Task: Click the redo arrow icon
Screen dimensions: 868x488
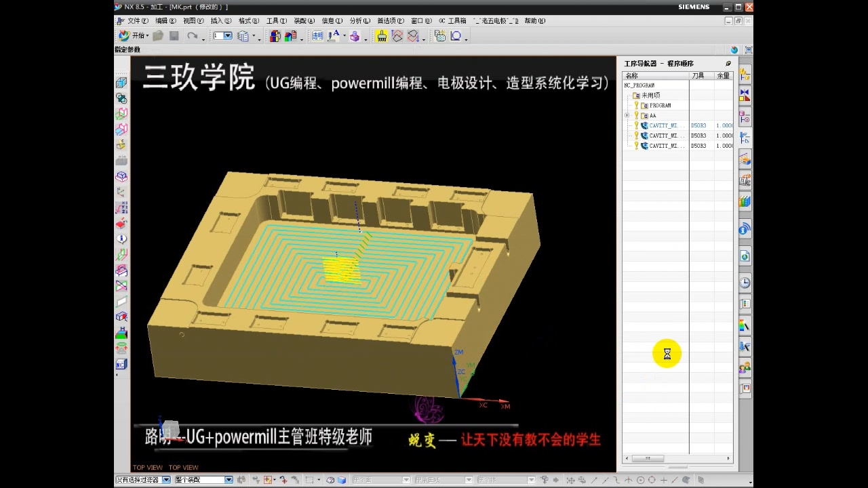Action: (193, 36)
